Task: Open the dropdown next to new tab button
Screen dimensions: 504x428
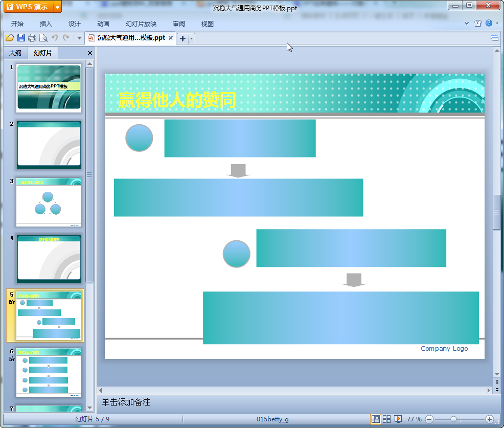Action: tap(191, 38)
